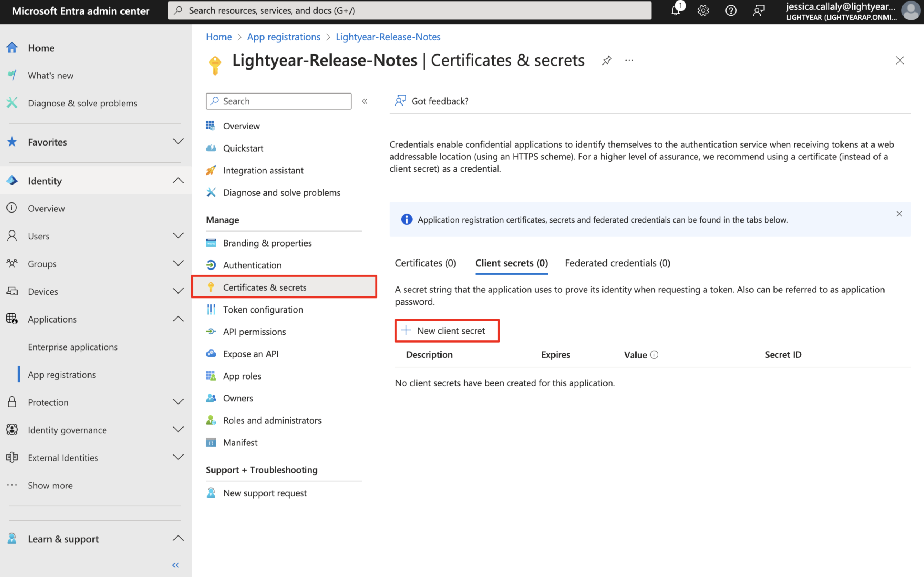This screenshot has height=577, width=924.
Task: Open the Federated credentials (0) tab
Action: [x=617, y=263]
